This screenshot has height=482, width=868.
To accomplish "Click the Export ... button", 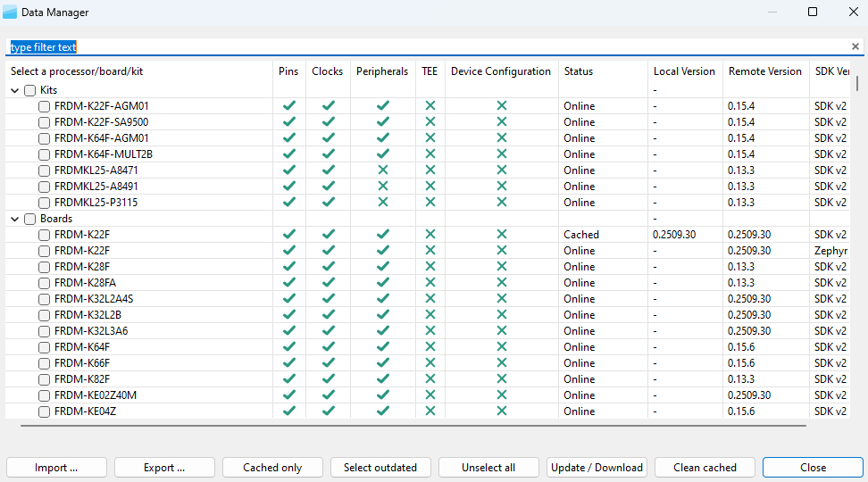I will click(x=164, y=468).
